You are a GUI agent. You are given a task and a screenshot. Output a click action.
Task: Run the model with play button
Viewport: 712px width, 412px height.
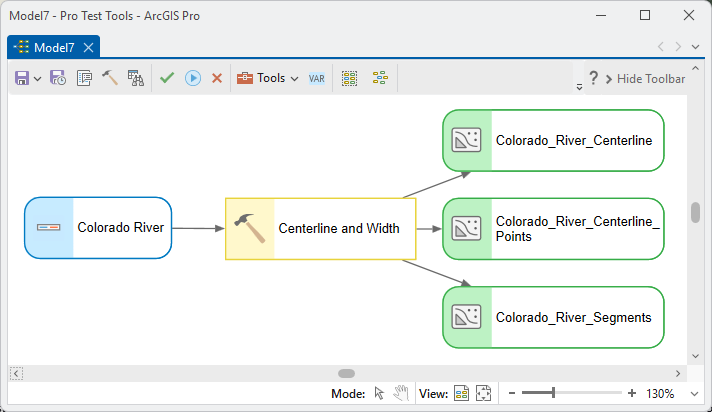[x=193, y=78]
